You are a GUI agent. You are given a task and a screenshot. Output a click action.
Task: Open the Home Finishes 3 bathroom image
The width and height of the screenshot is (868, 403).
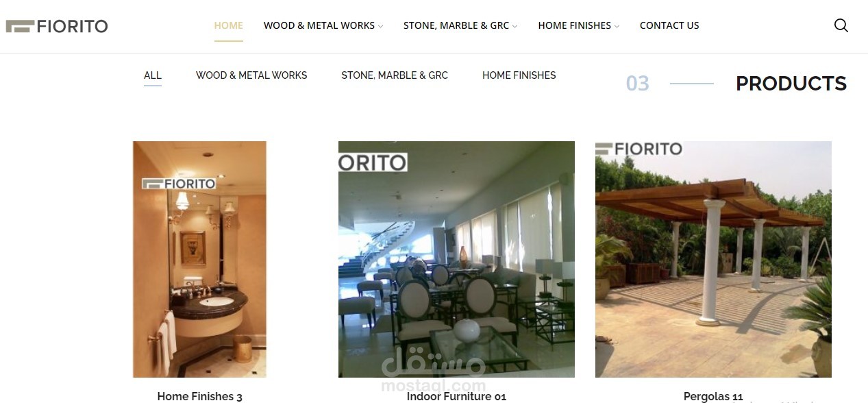[x=199, y=259]
